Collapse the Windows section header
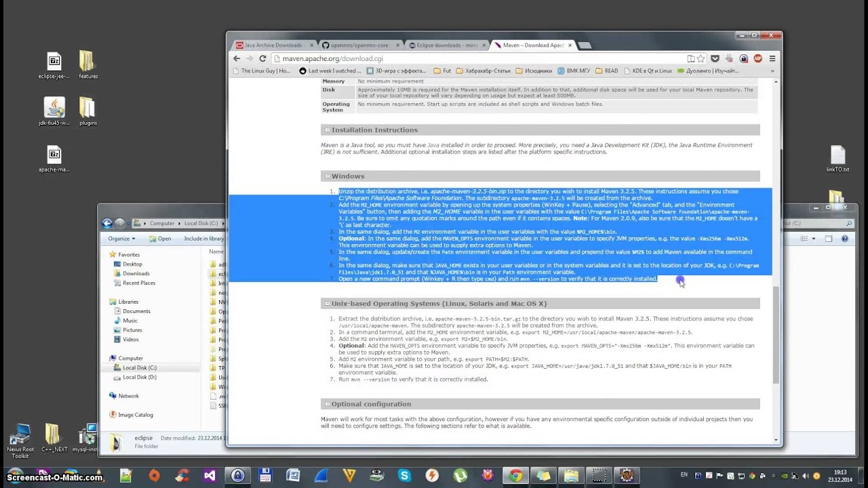Image resolution: width=868 pixels, height=488 pixels. [328, 176]
